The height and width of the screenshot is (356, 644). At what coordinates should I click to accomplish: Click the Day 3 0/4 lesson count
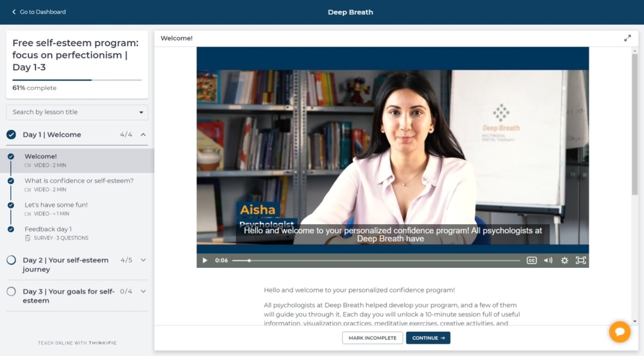[x=126, y=292]
